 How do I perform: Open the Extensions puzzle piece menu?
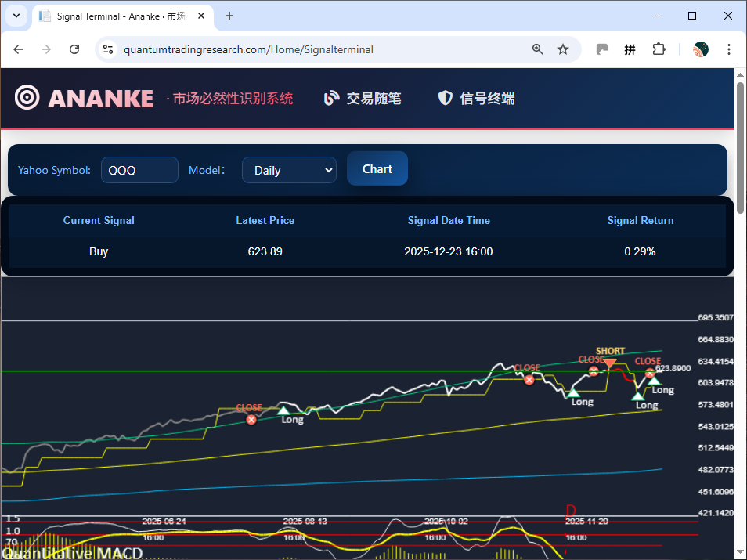[x=659, y=49]
